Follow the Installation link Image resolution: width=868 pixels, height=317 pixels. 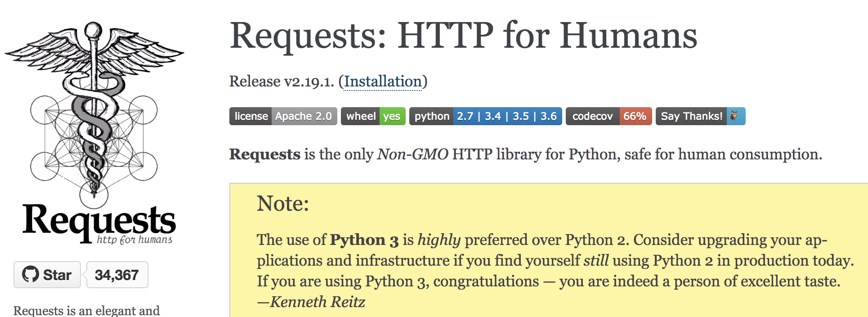(383, 82)
